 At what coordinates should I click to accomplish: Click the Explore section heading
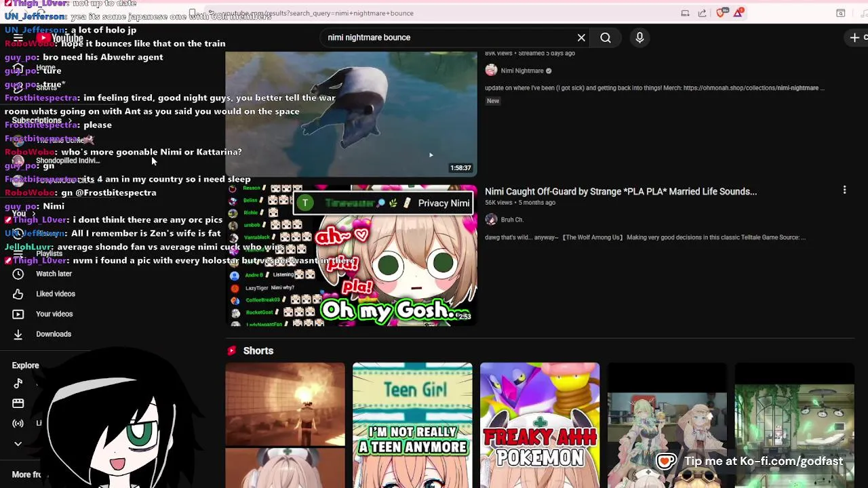tap(26, 365)
